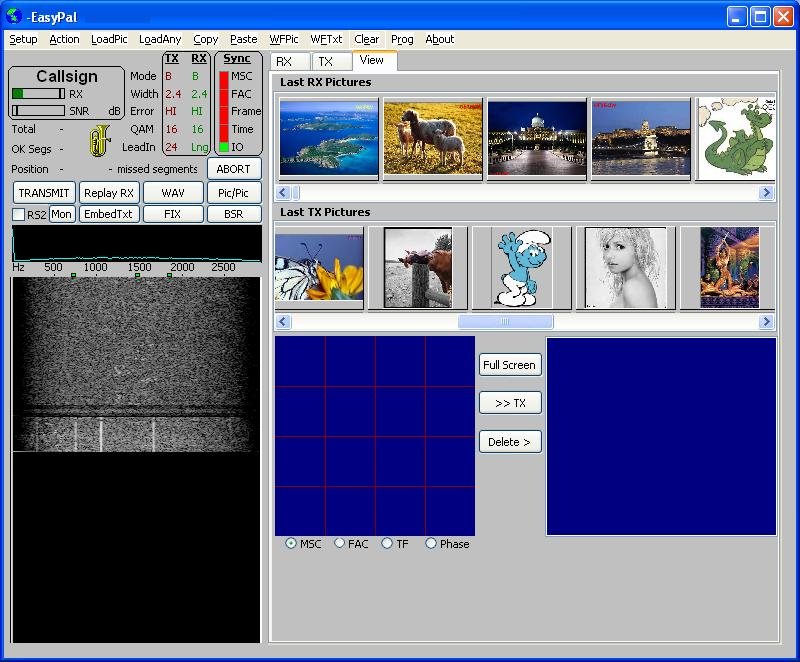The width and height of the screenshot is (800, 662).
Task: Select the black-and-white woman portrait thumbnail
Action: point(625,267)
